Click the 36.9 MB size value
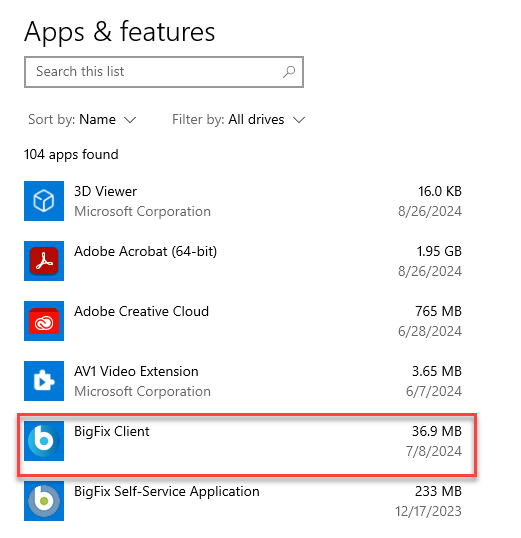This screenshot has width=521, height=538. (437, 431)
